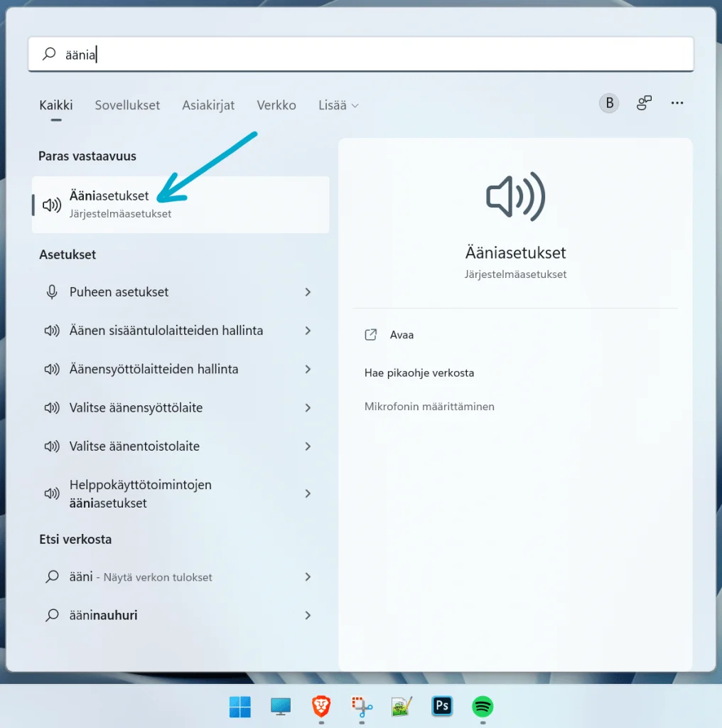Open Mikrofonin määrittäminen help link
Screen dimensions: 722x728
pos(430,406)
